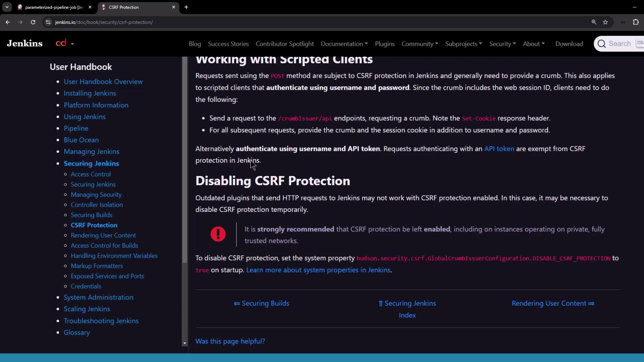
Task: Click the CD Foundation logo icon
Action: 61,43
